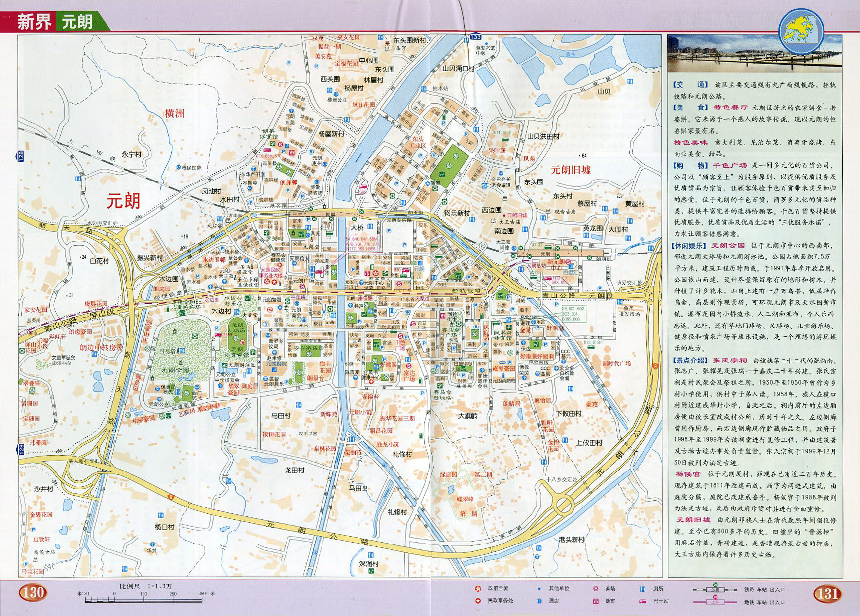Click the 政府合署 legend icon
Screen dimensions: 860x616
(x=477, y=588)
